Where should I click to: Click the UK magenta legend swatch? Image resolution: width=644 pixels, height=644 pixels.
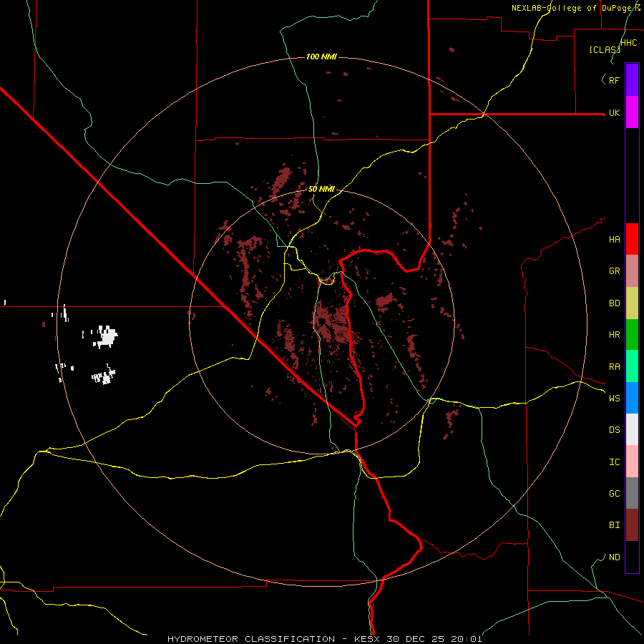(x=632, y=112)
